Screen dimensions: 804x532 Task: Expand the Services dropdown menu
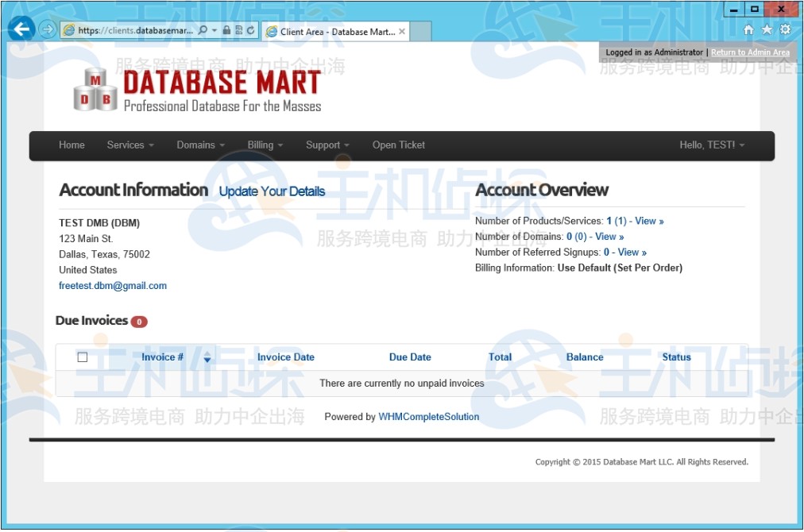coord(130,145)
